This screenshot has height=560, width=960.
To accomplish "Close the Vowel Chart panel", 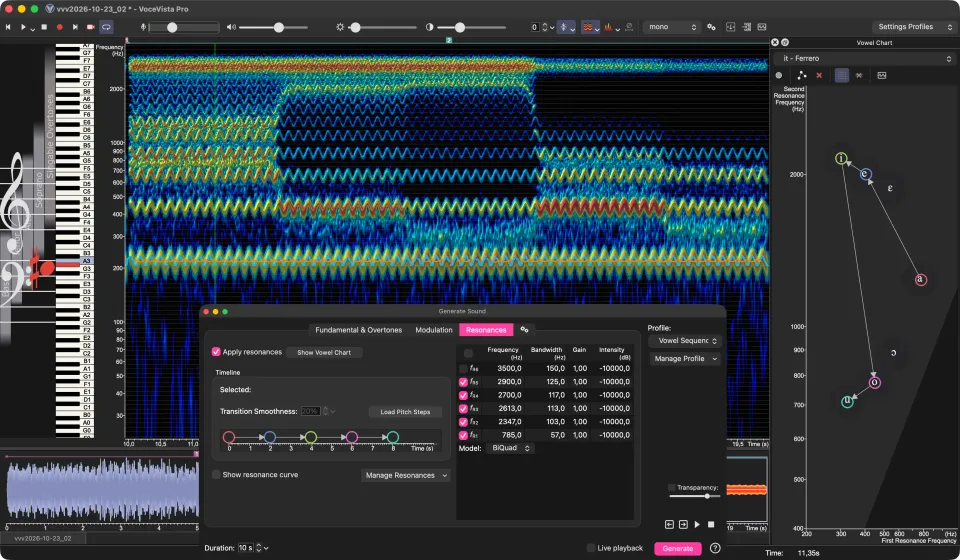I will [x=775, y=42].
